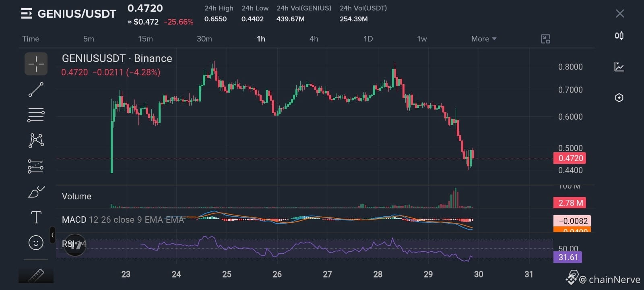The image size is (644, 290).
Task: Click the RSI indicator label
Action: [74, 244]
